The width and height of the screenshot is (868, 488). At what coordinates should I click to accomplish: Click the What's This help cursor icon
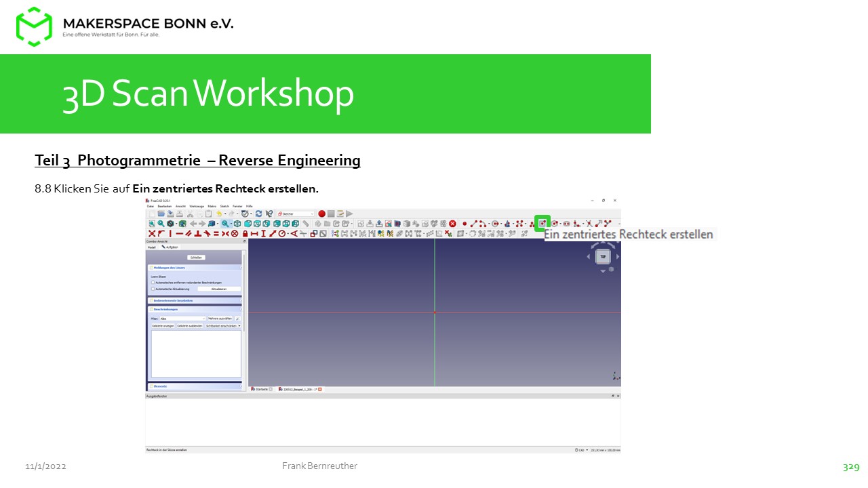[269, 213]
